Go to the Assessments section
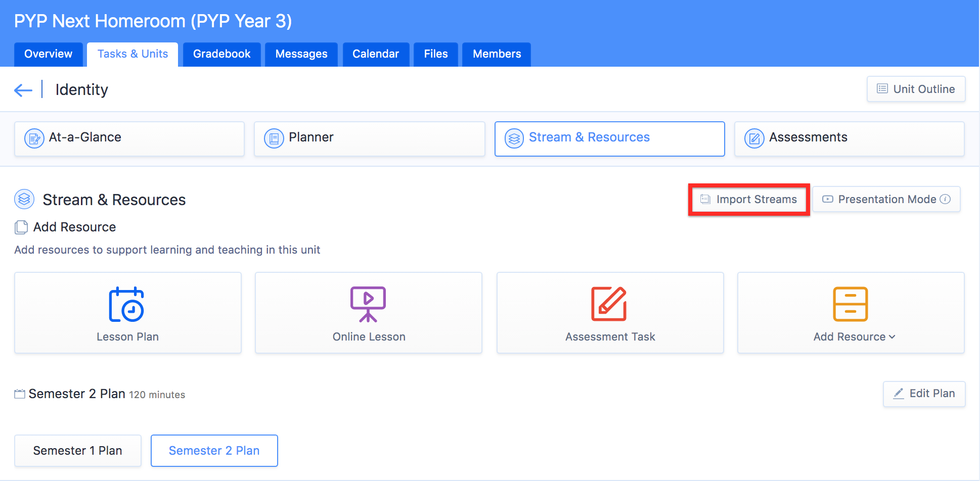The image size is (980, 481). click(849, 138)
